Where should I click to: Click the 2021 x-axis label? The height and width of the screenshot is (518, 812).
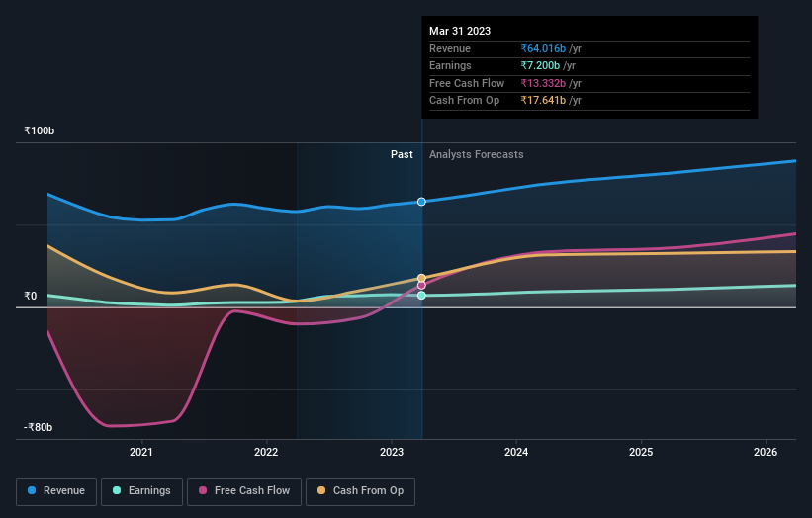pyautogui.click(x=140, y=453)
